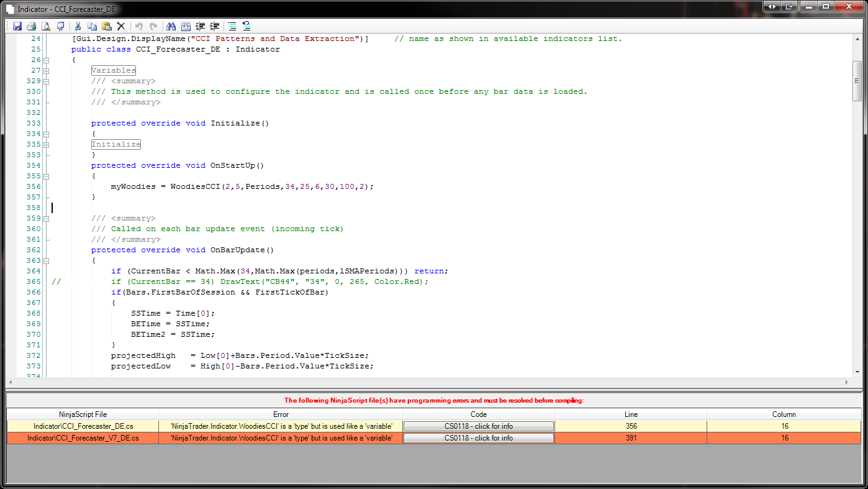The height and width of the screenshot is (489, 868).
Task: Click the collapsed Variables region box
Action: coord(114,71)
